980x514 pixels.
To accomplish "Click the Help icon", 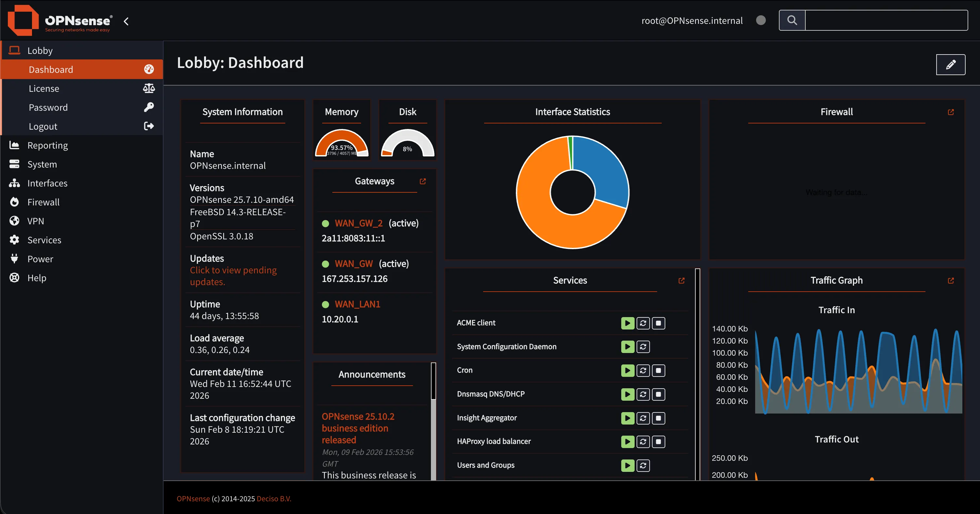I will pos(14,278).
